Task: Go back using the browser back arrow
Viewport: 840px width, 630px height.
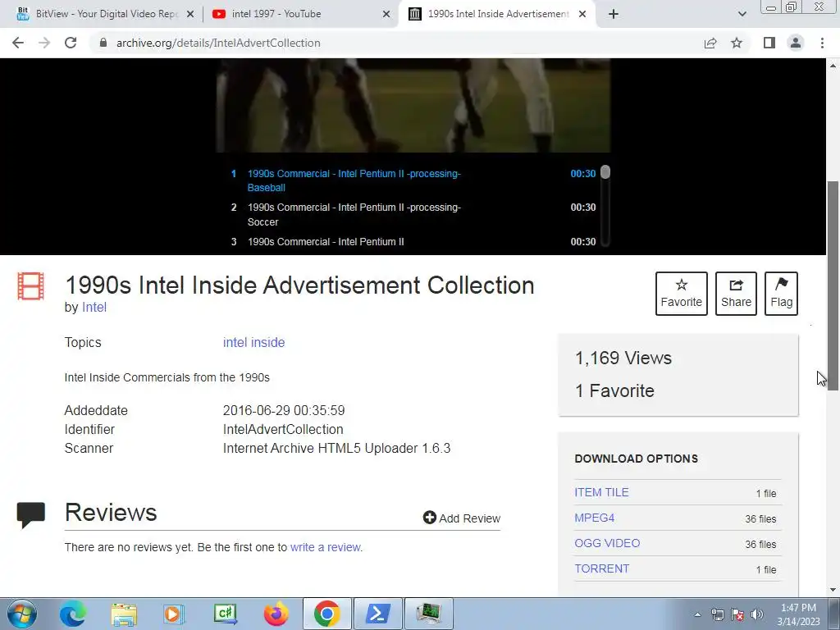Action: 18,43
